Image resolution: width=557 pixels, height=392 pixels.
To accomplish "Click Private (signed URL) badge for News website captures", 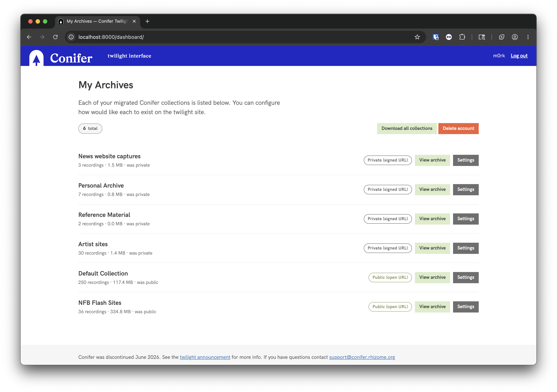I will click(388, 160).
